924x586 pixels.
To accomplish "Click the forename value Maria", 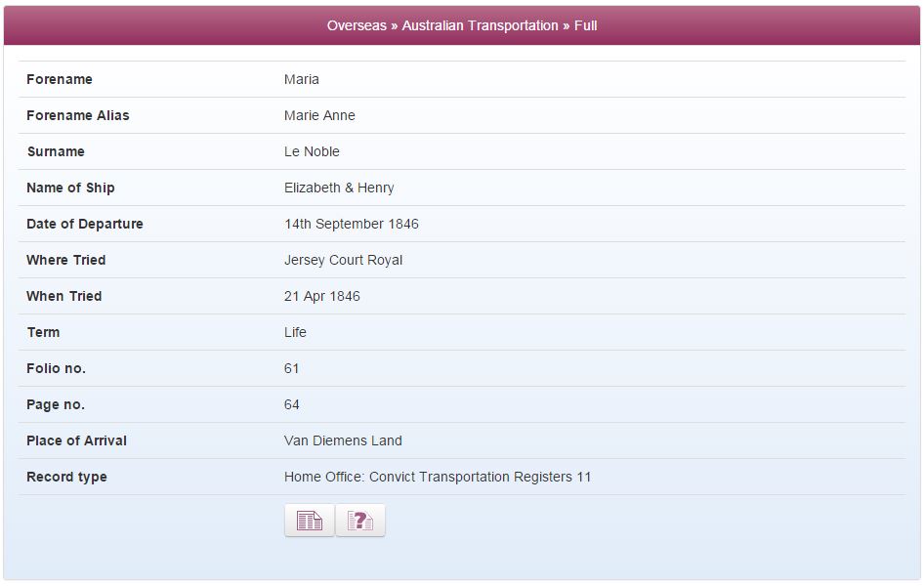I will pyautogui.click(x=301, y=79).
